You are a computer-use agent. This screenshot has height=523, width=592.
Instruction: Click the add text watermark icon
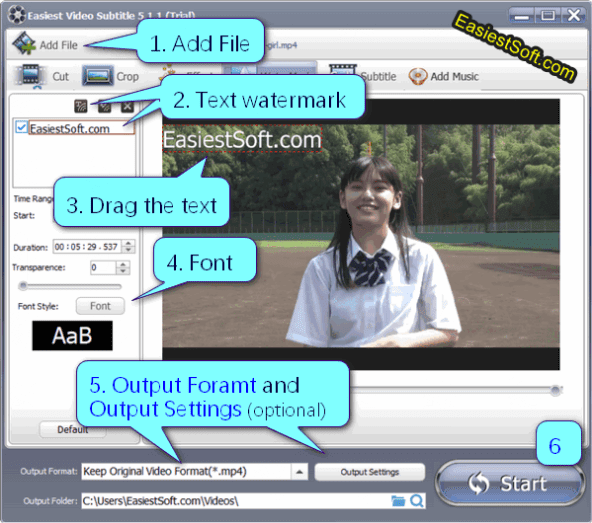coord(81,106)
